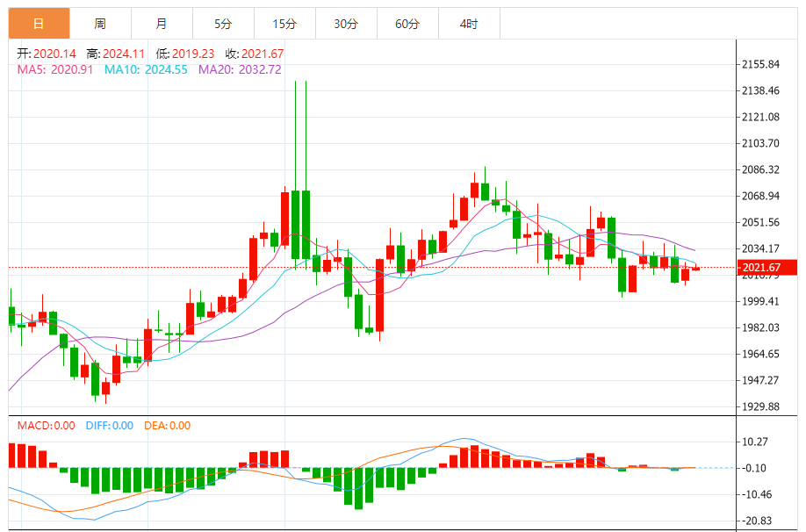The image size is (806, 532).
Task: Click the MA5: 2020.91 label
Action: point(55,69)
